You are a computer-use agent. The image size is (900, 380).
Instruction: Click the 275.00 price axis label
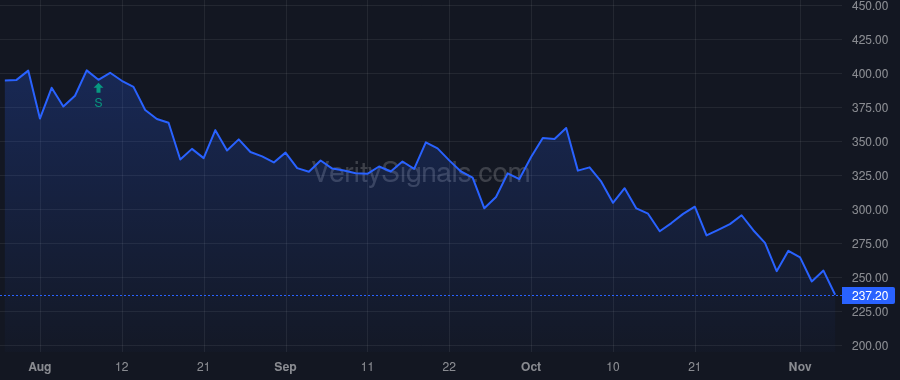coord(870,244)
